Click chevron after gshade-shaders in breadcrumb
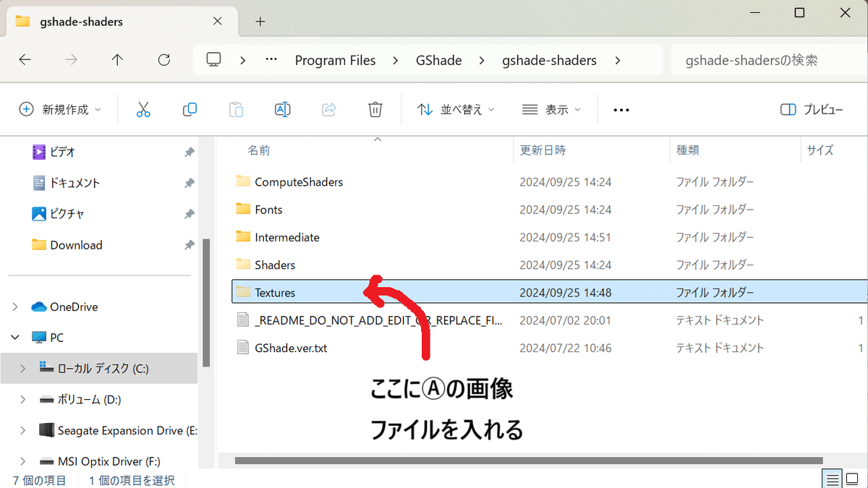Viewport: 868px width, 488px height. pyautogui.click(x=617, y=60)
